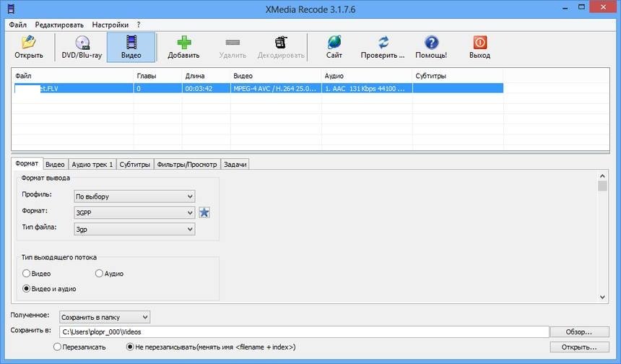621x364 pixels.
Task: Expand the Тип файла 3gp dropdown
Action: (x=134, y=229)
